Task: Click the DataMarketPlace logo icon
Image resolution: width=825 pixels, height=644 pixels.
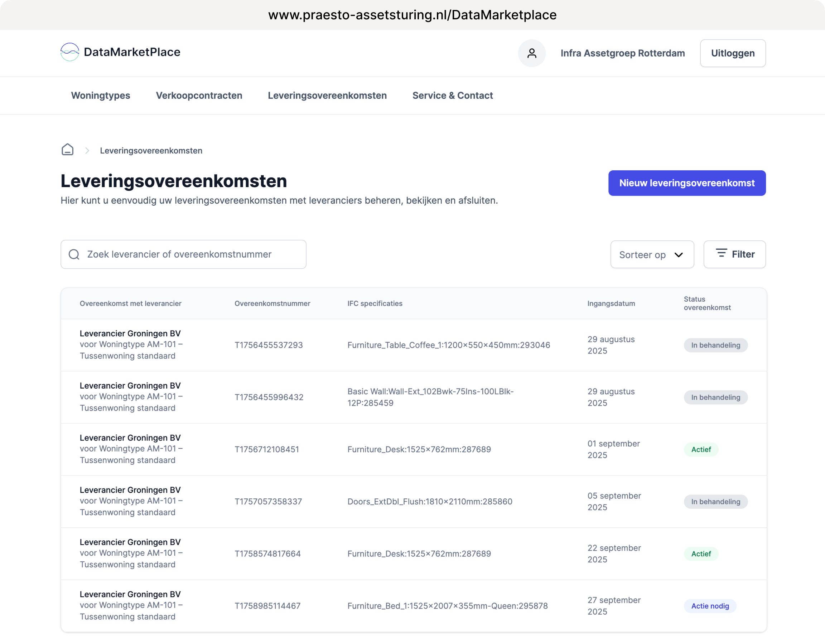Action: click(69, 52)
